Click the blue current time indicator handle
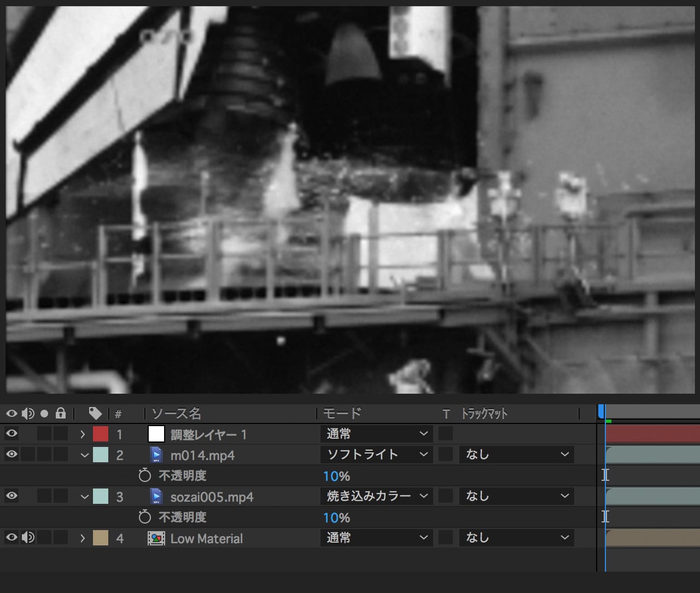 (x=602, y=411)
